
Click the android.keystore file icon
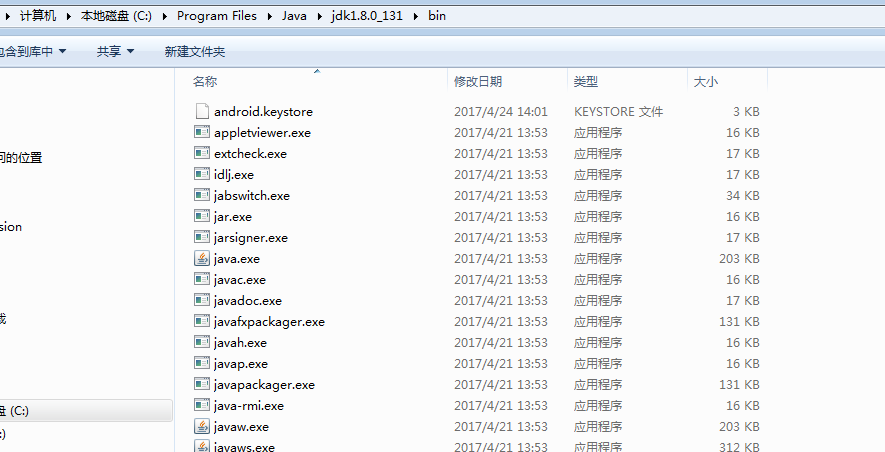(x=202, y=111)
